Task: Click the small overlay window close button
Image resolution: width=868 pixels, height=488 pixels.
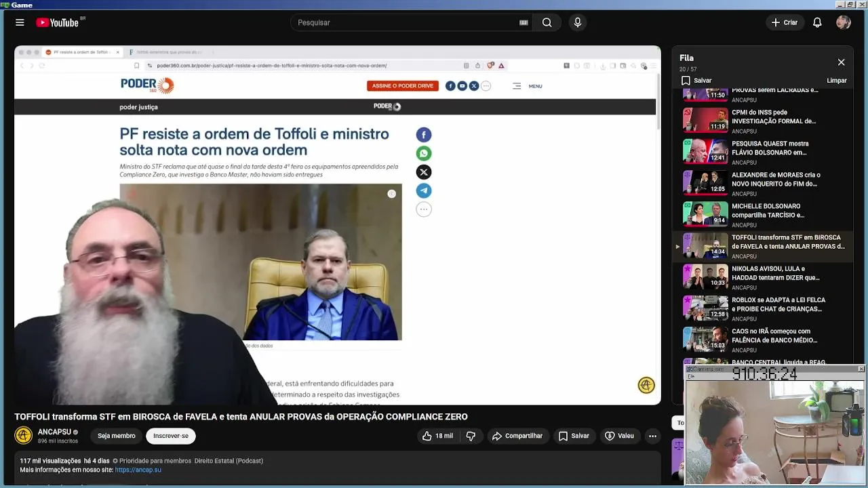Action: 861,369
